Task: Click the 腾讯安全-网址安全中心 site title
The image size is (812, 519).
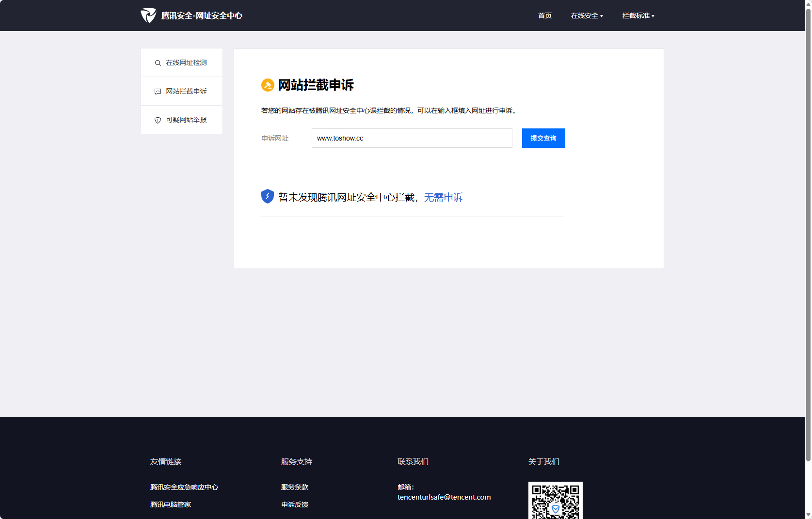Action: [202, 16]
